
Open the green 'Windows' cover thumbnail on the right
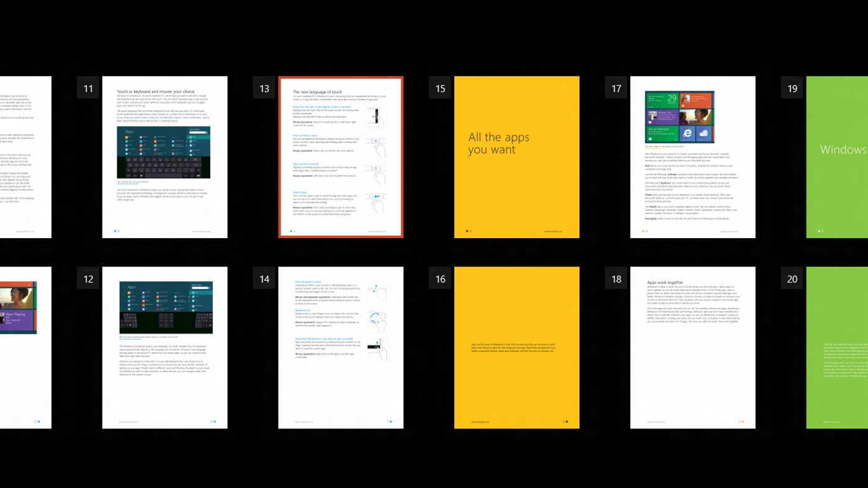pos(837,156)
